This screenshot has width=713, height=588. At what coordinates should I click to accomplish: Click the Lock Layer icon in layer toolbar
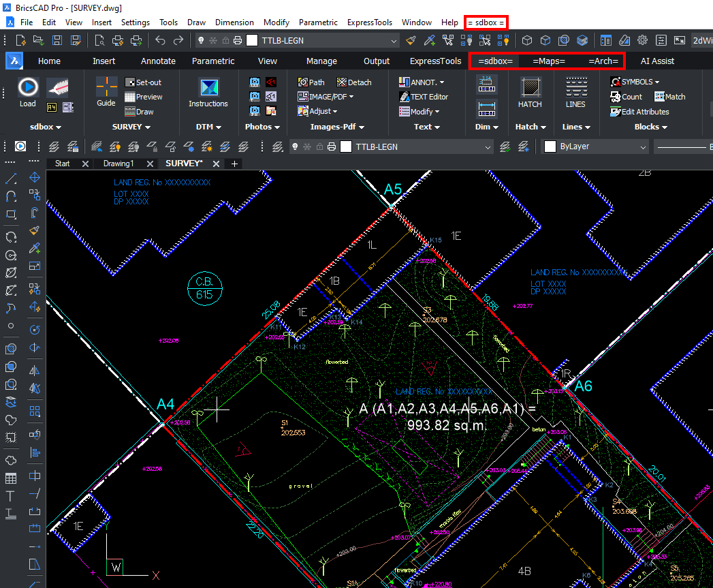[x=152, y=146]
